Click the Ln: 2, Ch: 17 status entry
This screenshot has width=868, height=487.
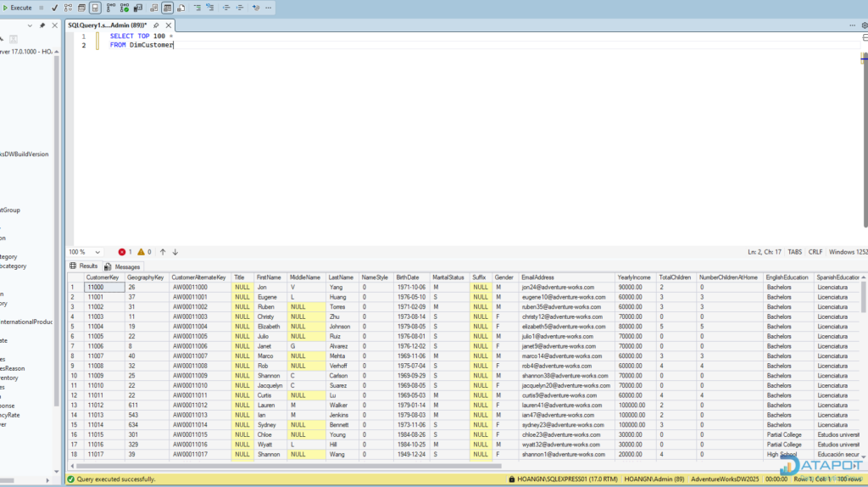pyautogui.click(x=764, y=252)
